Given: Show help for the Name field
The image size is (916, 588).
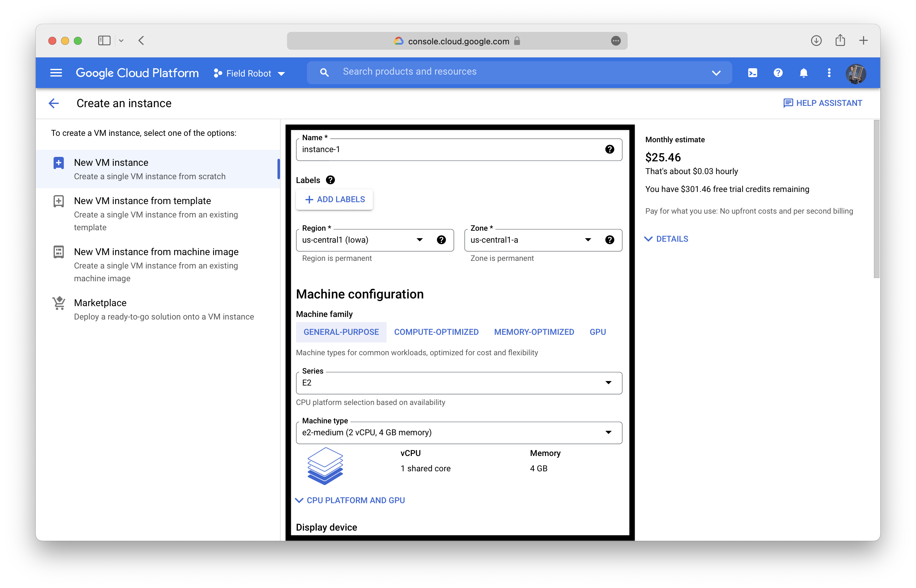Looking at the screenshot, I should [x=610, y=149].
